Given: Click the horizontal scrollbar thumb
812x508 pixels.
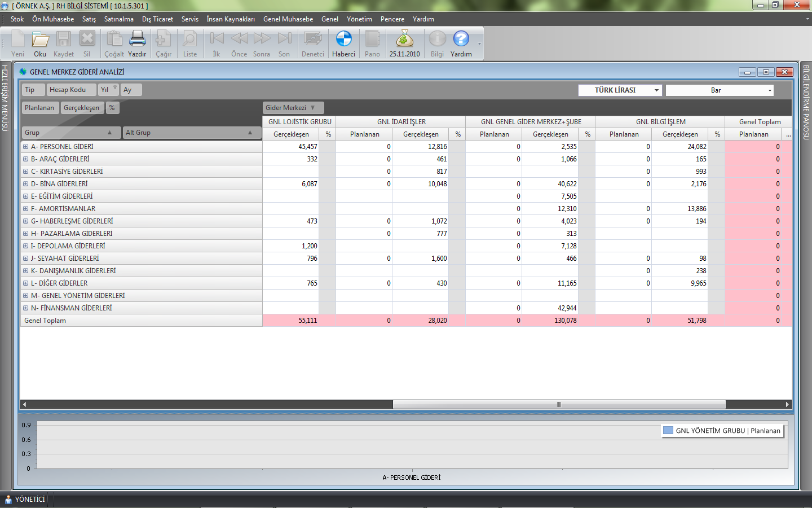Looking at the screenshot, I should (x=559, y=404).
